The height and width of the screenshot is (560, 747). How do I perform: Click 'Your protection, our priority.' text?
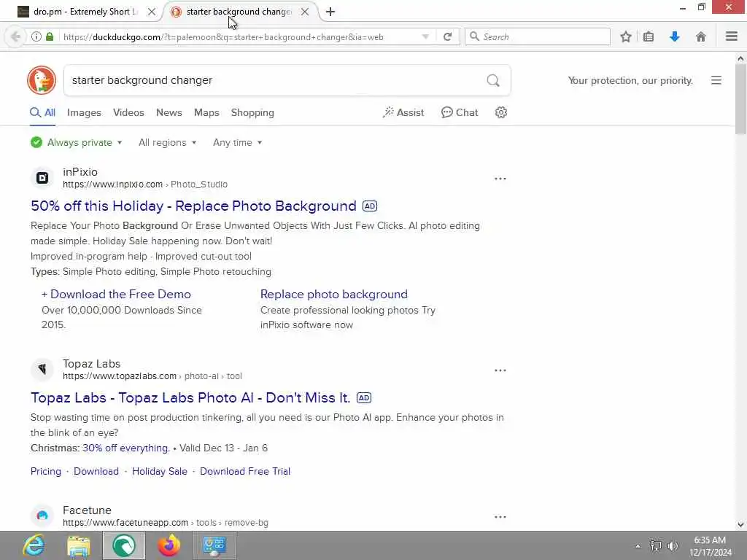(x=630, y=80)
